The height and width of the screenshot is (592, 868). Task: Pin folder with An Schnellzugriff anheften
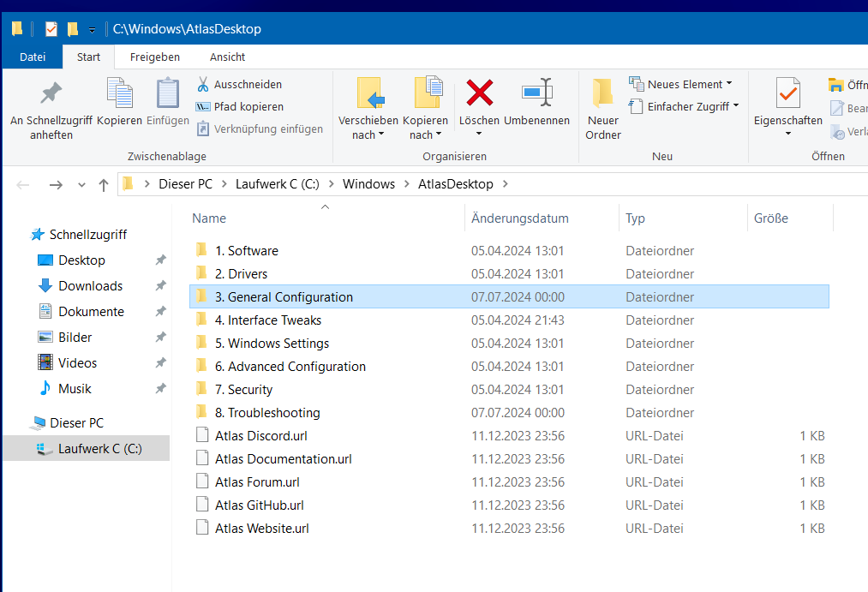coord(51,93)
